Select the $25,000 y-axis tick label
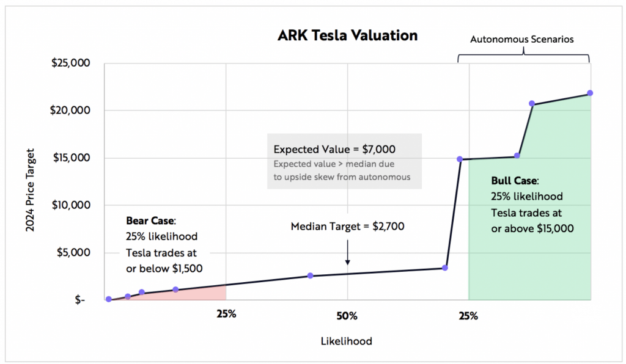 [71, 62]
